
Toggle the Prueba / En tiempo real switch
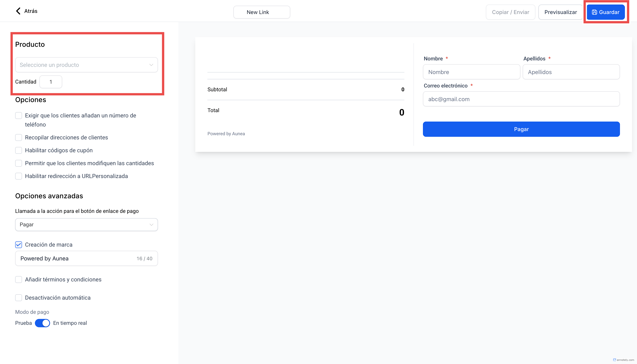(x=42, y=323)
